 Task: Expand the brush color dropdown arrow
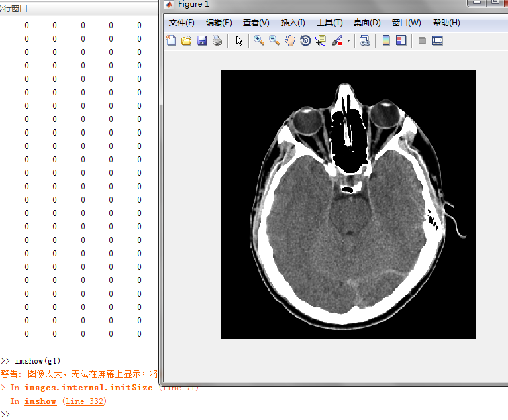coord(348,41)
